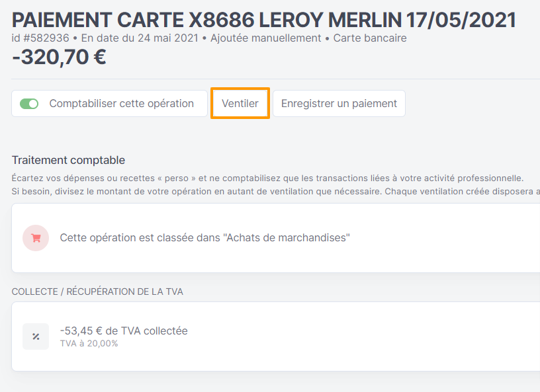Click the TVA à 20,00% rate text

pyautogui.click(x=89, y=344)
